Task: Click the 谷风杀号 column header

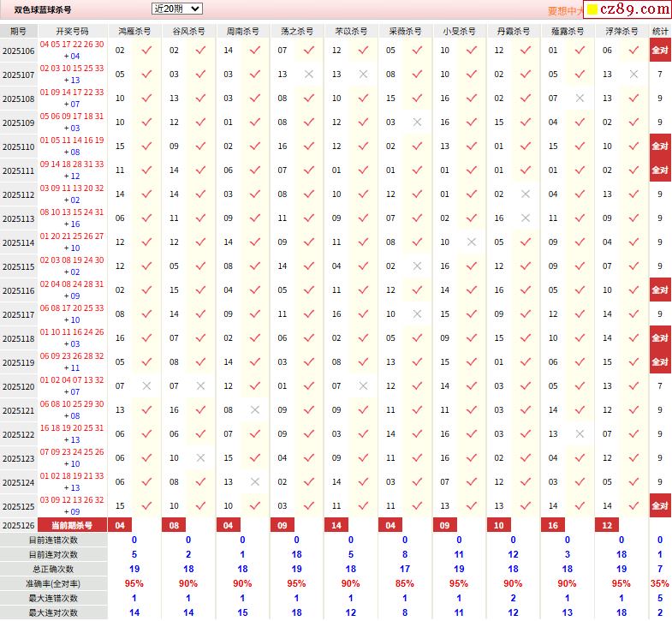Action: point(188,32)
